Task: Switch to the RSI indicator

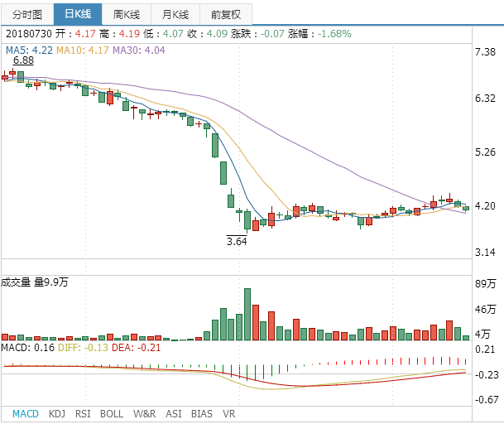Action: pos(83,414)
